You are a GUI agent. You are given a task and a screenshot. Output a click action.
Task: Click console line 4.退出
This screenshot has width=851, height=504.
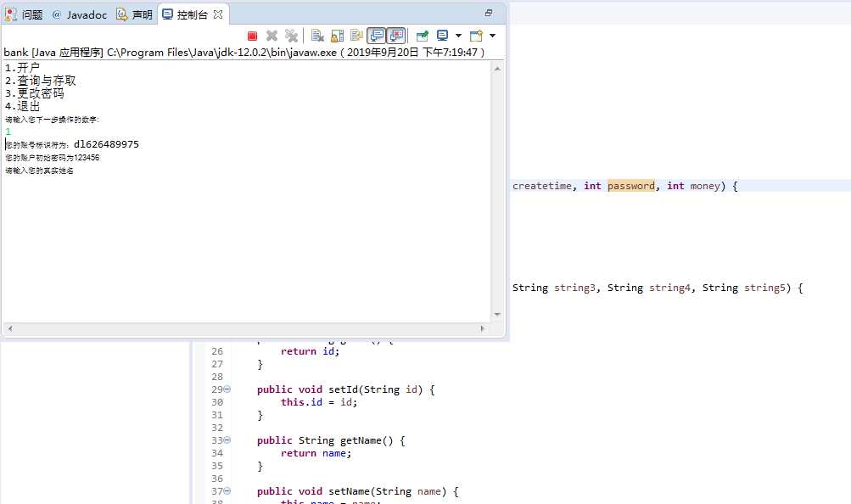[22, 106]
